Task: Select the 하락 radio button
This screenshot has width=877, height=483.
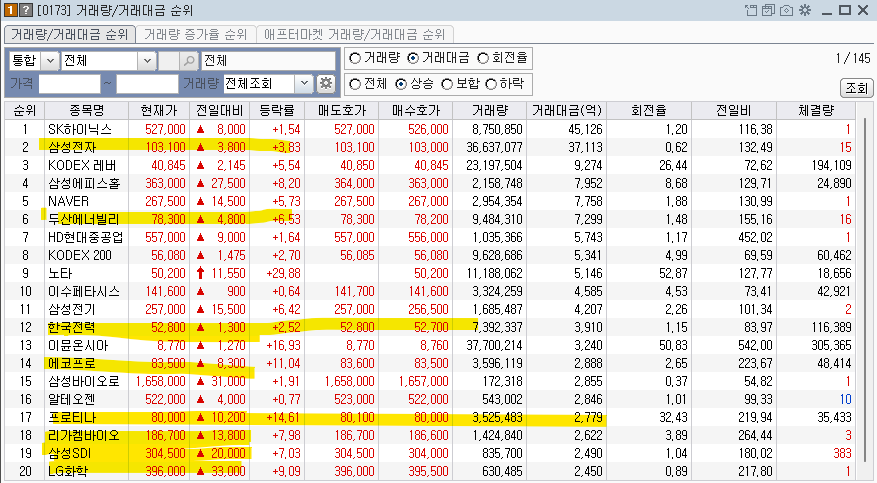Action: 491,84
